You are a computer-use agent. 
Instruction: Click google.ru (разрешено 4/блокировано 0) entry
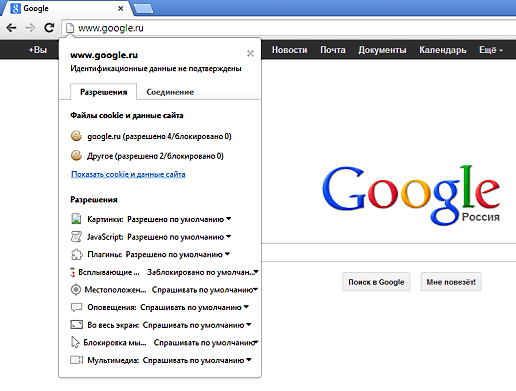159,136
